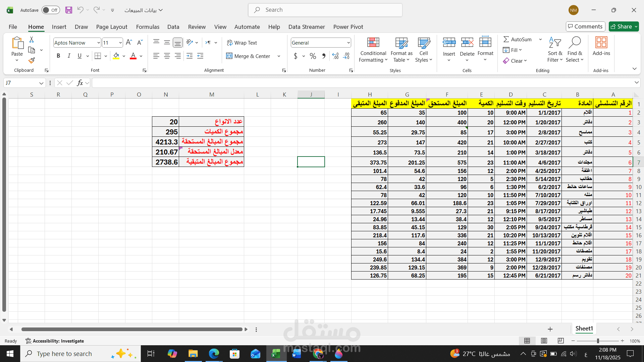Viewport: 644px width, 362px height.
Task: Click the Center horizontal alignment icon
Action: point(167,56)
